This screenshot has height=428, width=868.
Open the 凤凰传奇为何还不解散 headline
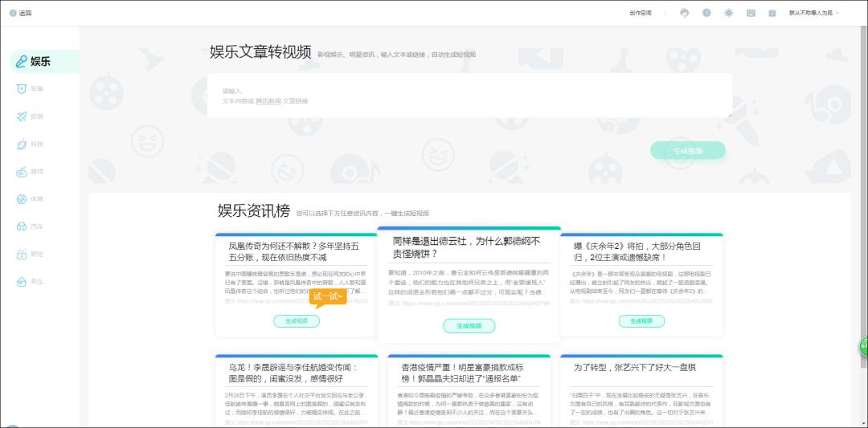click(294, 251)
